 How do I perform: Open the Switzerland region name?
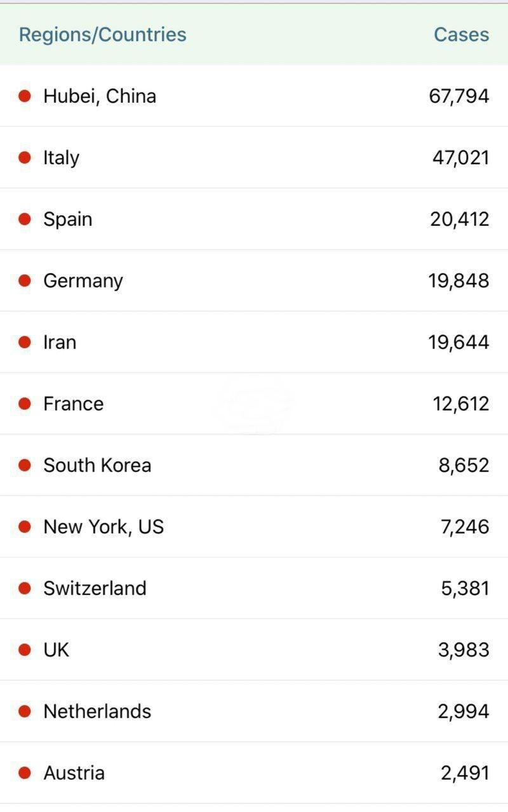(x=95, y=588)
